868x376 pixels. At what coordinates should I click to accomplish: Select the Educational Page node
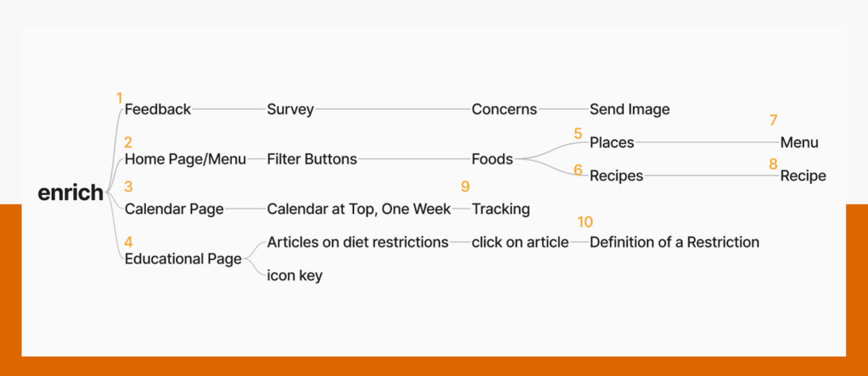[183, 259]
